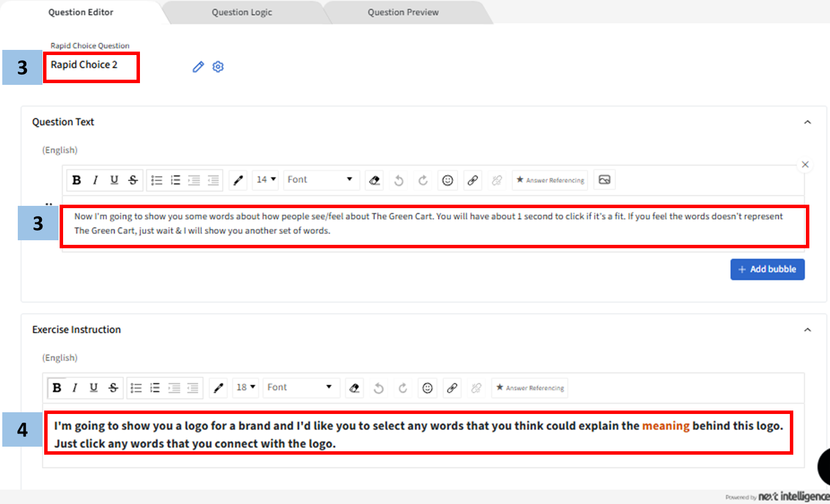Click eraser clear-formatting icon in Question Text toolbar
The height and width of the screenshot is (504, 830).
pyautogui.click(x=375, y=181)
